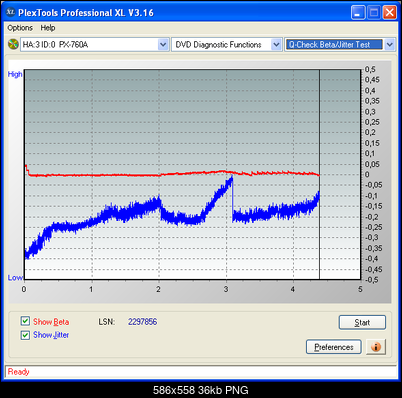402x398 pixels.
Task: Minimize the PlexTools window
Action: pos(358,13)
